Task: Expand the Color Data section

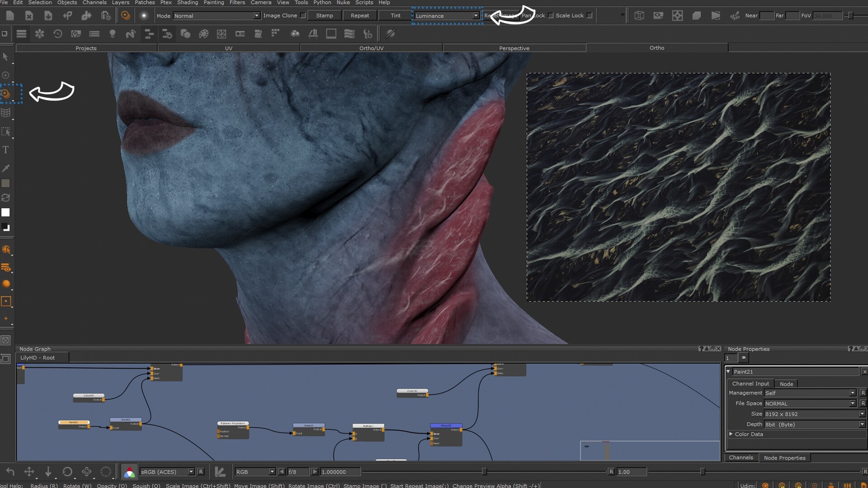Action: 731,434
